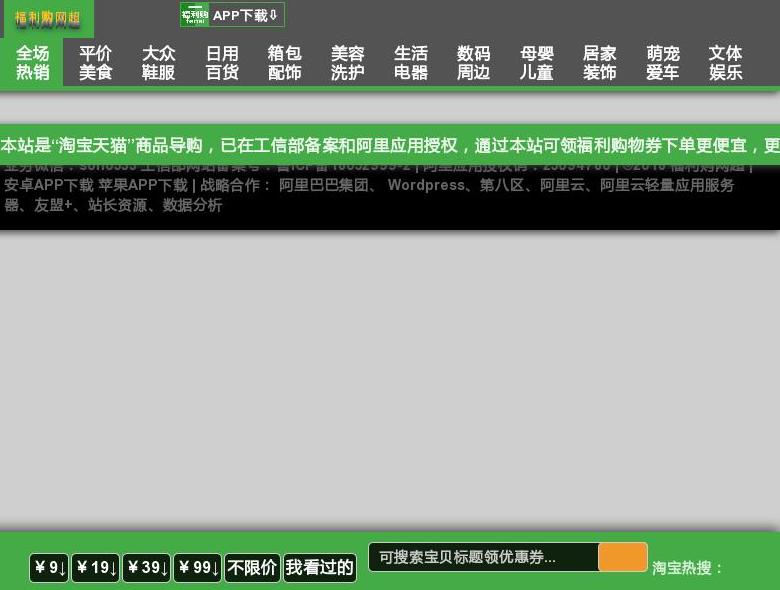Click the 福利购网超 site logo

coord(47,19)
